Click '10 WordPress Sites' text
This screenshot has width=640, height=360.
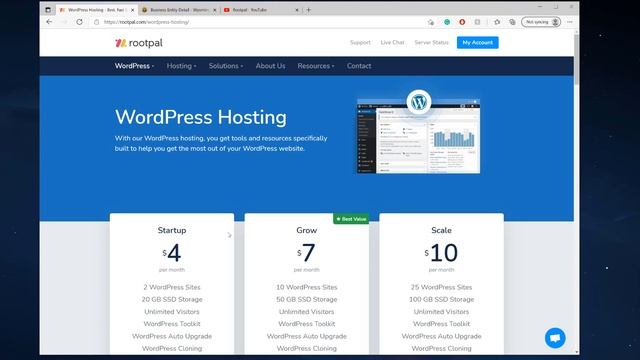tap(307, 287)
